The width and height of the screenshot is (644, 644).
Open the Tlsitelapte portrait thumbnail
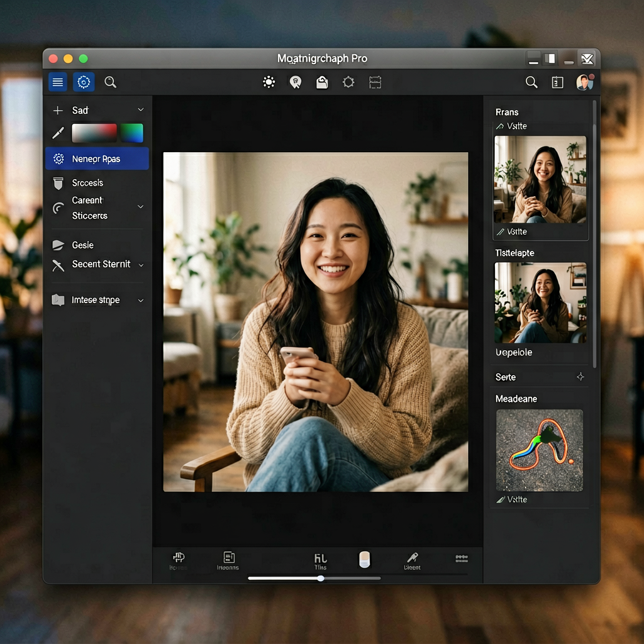tap(540, 303)
